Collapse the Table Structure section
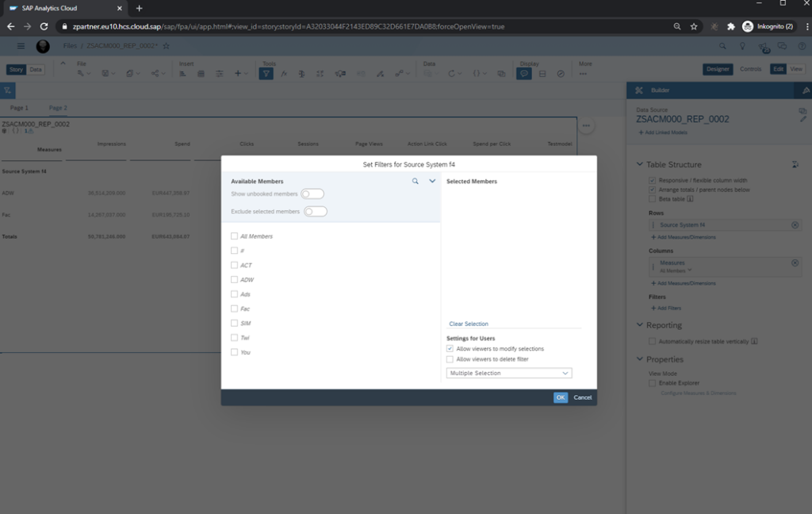 click(x=640, y=164)
